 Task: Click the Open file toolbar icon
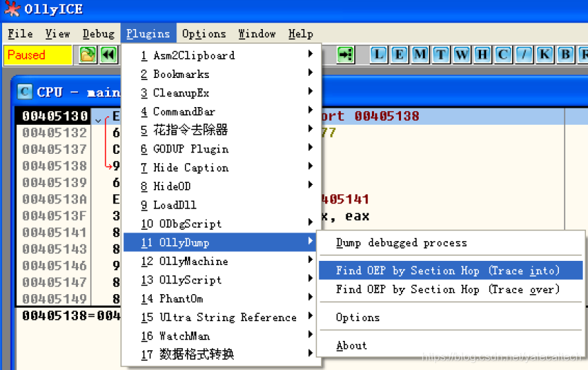pos(88,55)
